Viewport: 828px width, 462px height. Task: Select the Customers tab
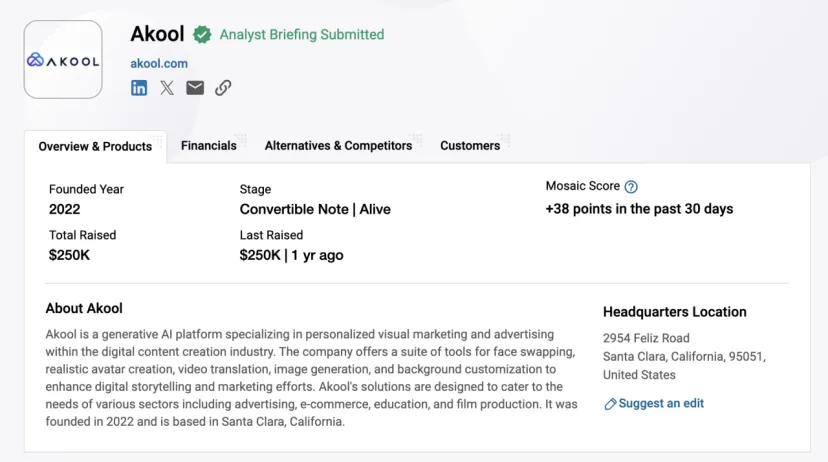470,146
